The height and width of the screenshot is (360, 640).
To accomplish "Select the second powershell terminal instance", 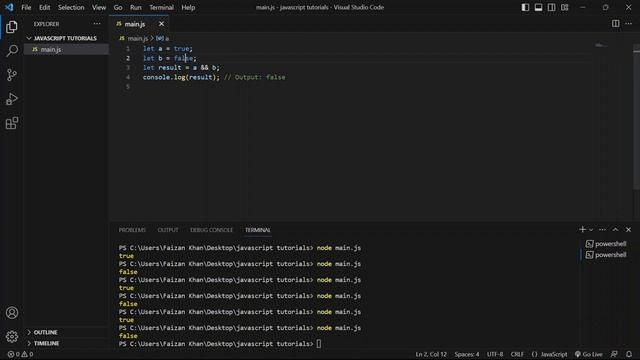I will point(606,255).
